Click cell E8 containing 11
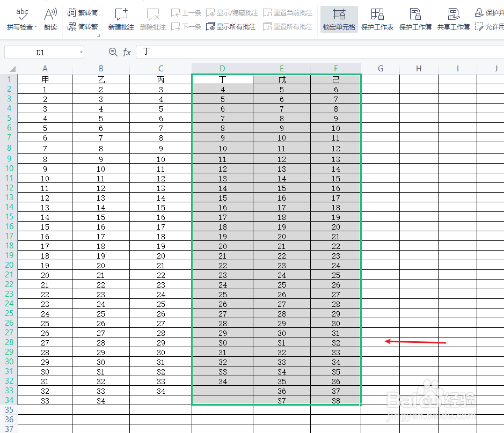This screenshot has height=433, width=504. (x=282, y=149)
